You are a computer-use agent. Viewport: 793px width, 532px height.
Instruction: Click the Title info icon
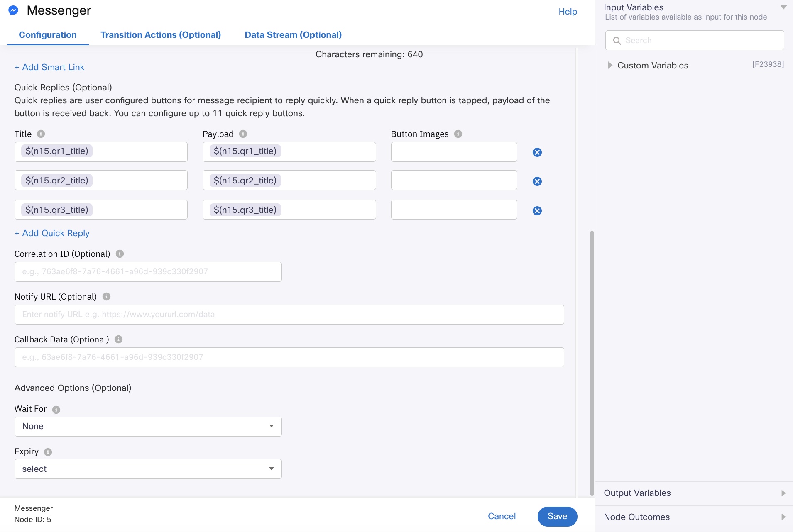[41, 134]
